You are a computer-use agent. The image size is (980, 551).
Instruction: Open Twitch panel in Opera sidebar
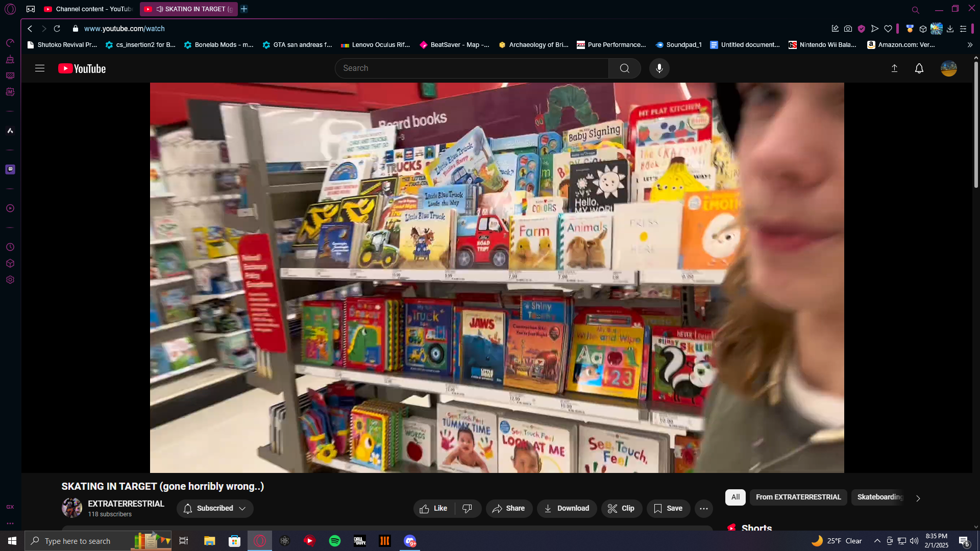tap(10, 169)
